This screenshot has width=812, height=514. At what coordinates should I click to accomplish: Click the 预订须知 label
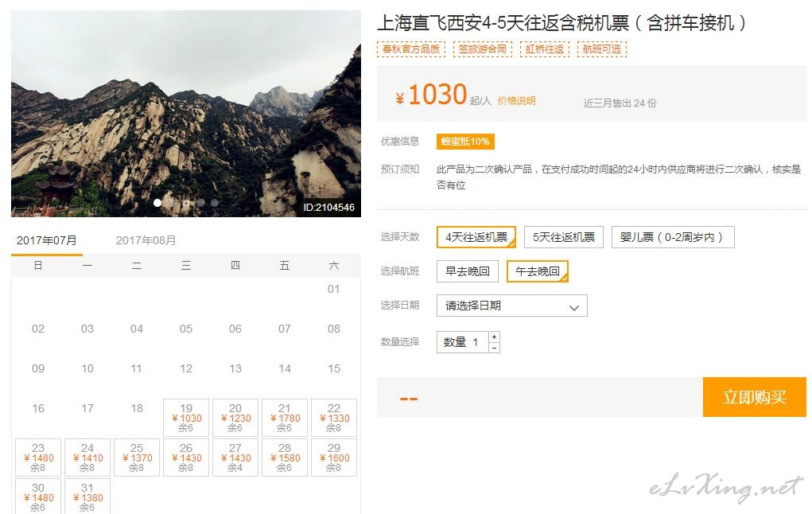[x=400, y=169]
